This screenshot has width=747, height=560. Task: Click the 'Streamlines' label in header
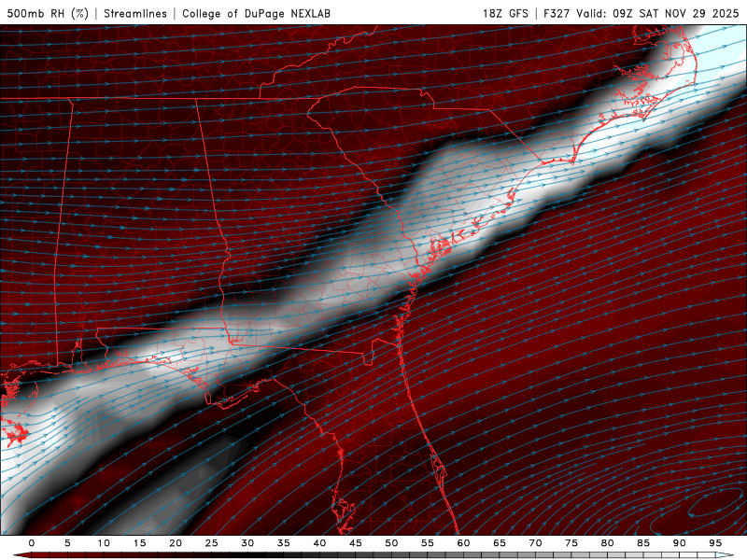click(135, 13)
